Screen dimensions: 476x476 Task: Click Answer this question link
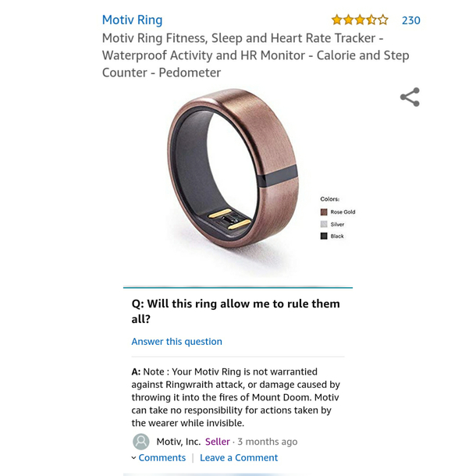click(176, 342)
